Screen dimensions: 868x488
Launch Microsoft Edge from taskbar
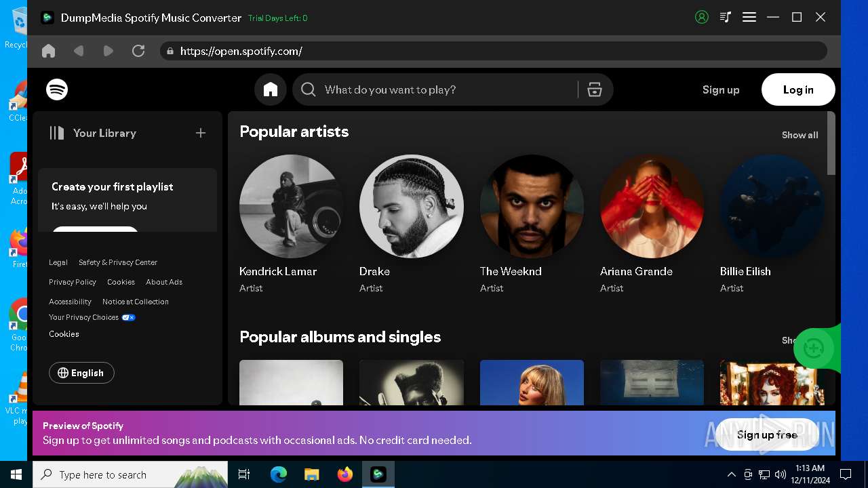click(278, 474)
